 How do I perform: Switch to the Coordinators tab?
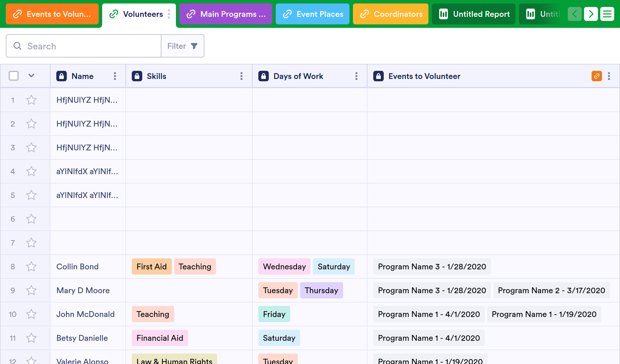point(391,14)
